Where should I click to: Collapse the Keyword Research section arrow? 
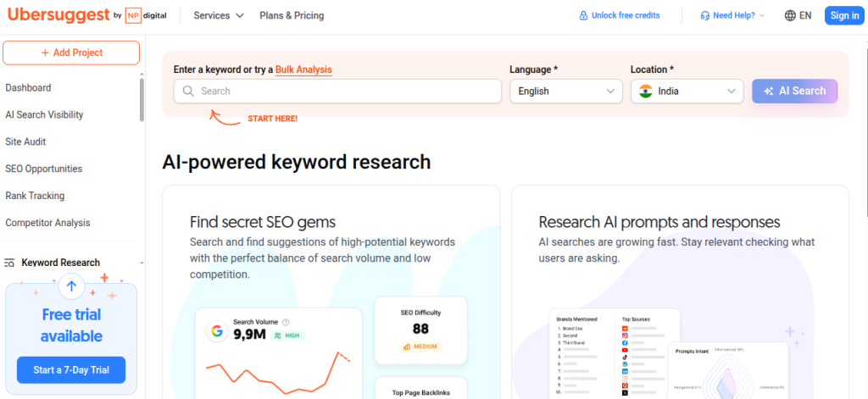(x=142, y=263)
